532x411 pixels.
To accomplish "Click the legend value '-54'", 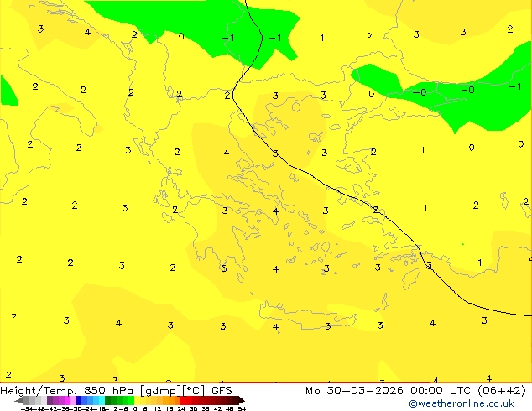I will point(27,408).
